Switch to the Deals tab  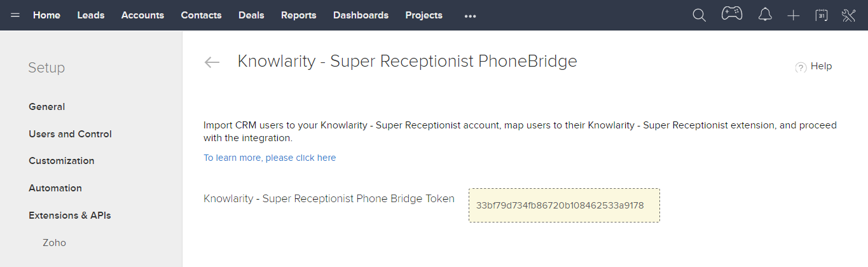coord(251,15)
